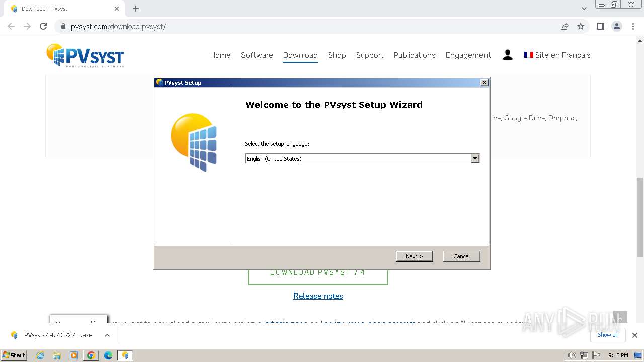Click Action Center flag tray icon
The width and height of the screenshot is (644, 362).
pos(596,355)
